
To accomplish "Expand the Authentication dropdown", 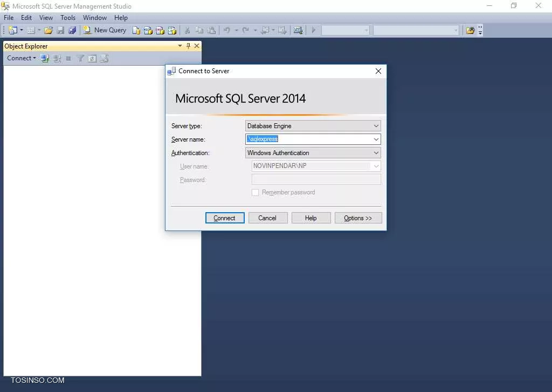I will pos(376,153).
